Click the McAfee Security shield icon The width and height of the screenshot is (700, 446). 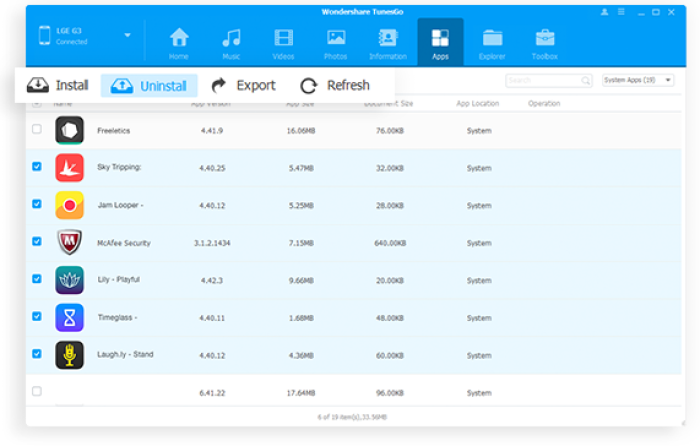69,242
